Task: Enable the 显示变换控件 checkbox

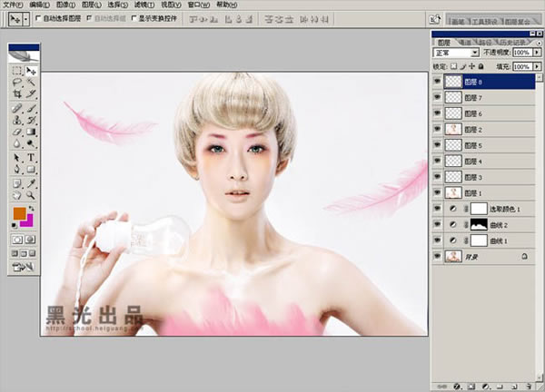Action: coord(134,18)
